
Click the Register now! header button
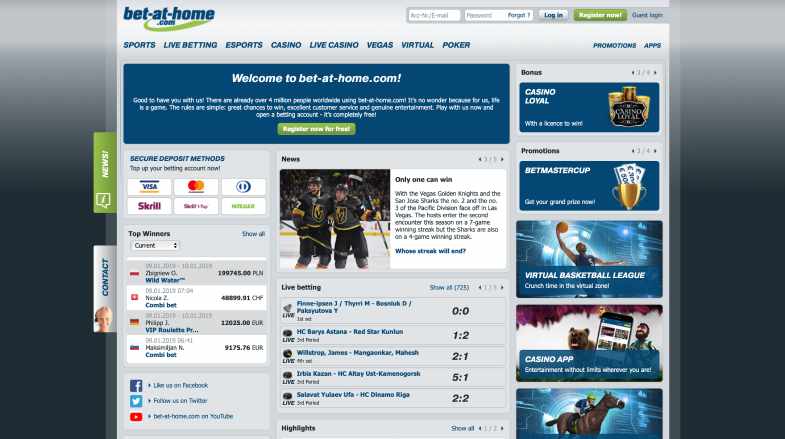(600, 16)
